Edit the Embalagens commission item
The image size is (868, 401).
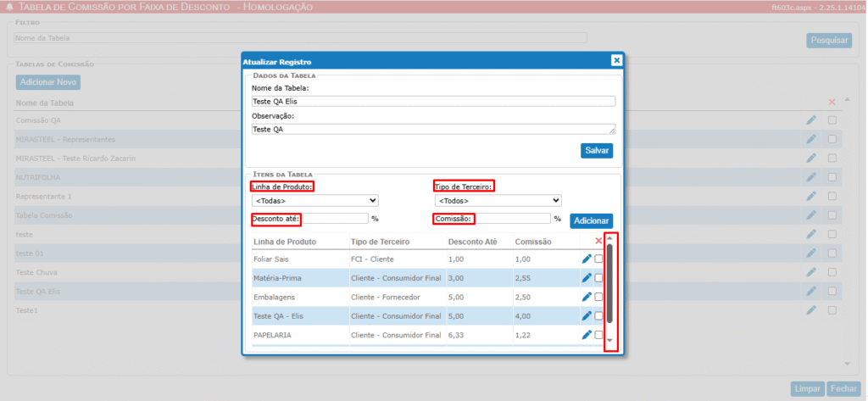(x=587, y=297)
